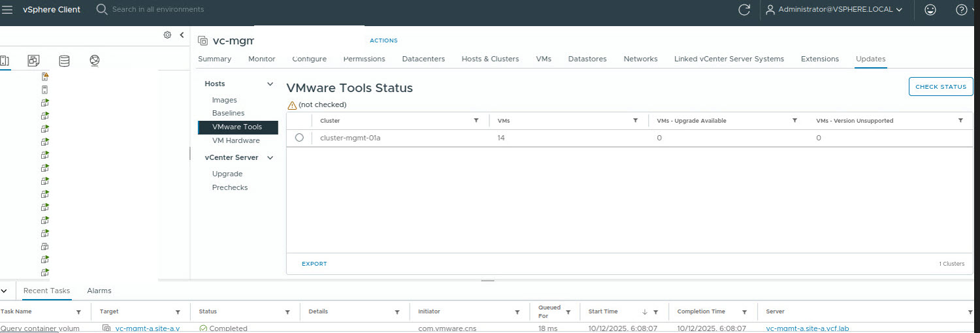Filter the Cluster column
The width and height of the screenshot is (980, 333).
(x=476, y=121)
